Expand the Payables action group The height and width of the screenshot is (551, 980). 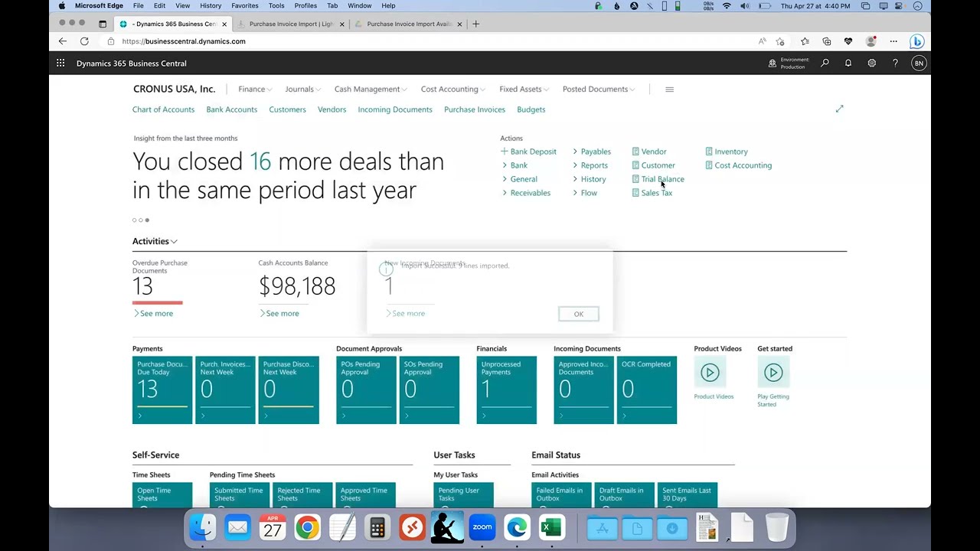591,152
